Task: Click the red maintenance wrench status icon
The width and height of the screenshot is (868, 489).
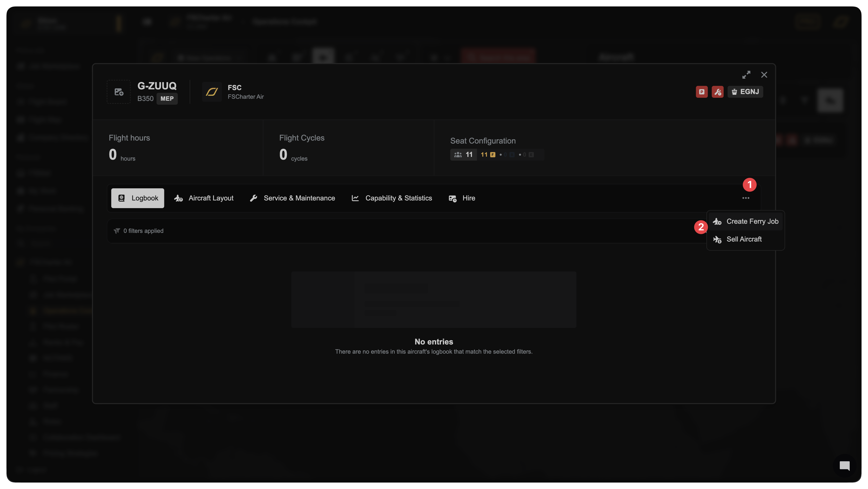Action: click(717, 92)
